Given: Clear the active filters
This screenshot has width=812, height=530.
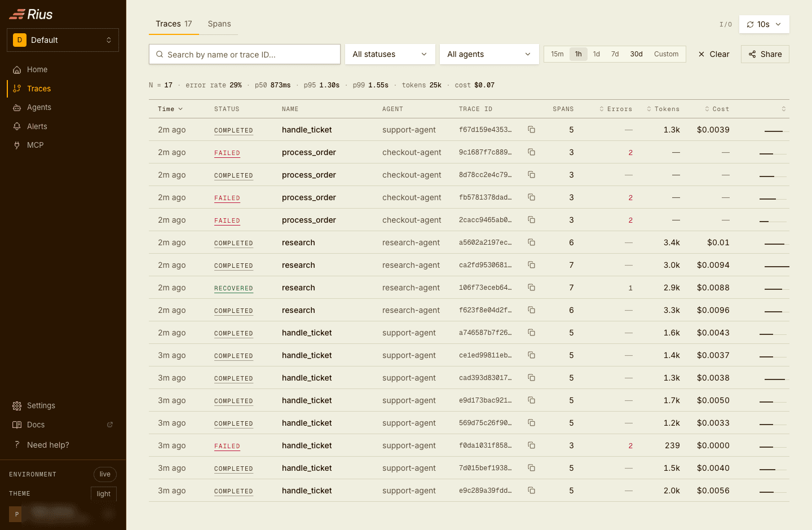Looking at the screenshot, I should pyautogui.click(x=714, y=54).
